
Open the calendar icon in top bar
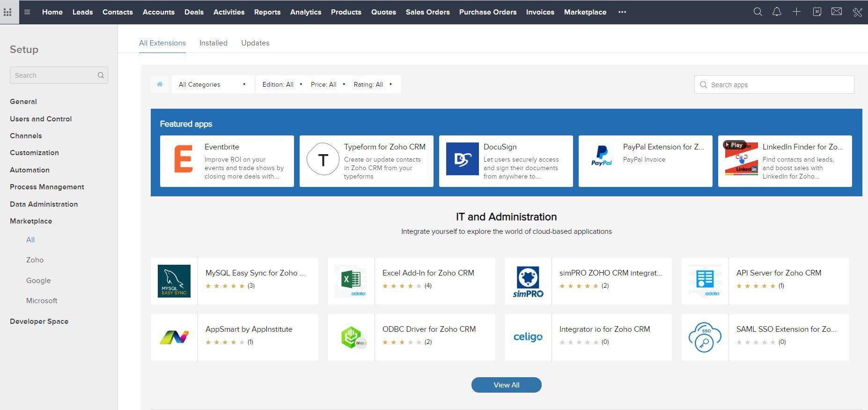pyautogui.click(x=817, y=12)
